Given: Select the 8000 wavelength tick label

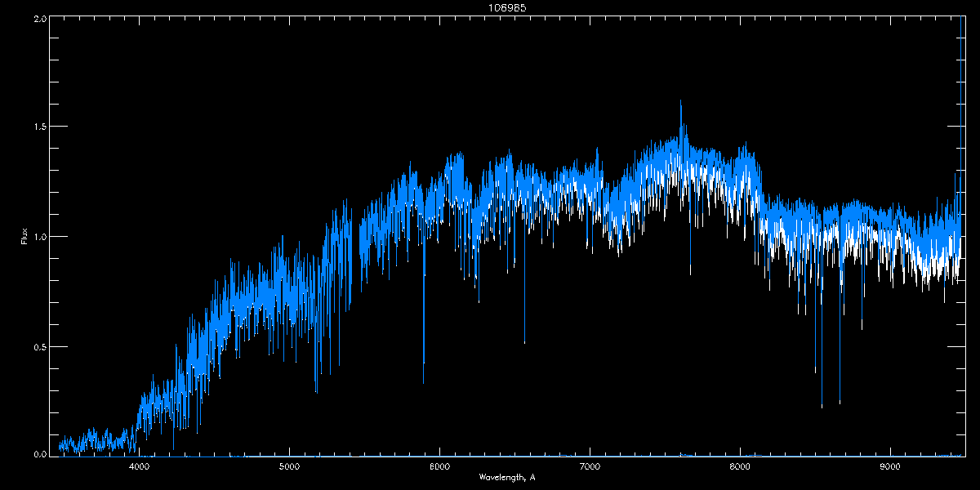Looking at the screenshot, I should click(740, 466).
